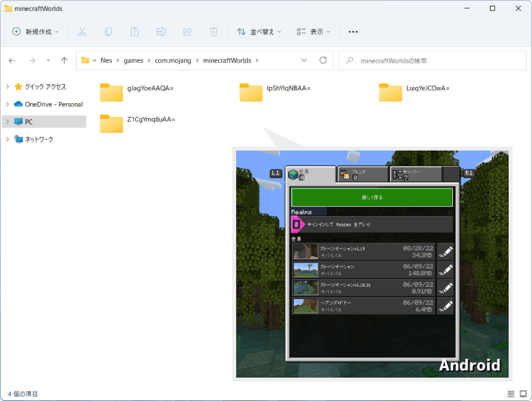This screenshot has height=401, width=532.
Task: Click the R1 shoulder button indicator in Minecraft
Action: (x=469, y=173)
